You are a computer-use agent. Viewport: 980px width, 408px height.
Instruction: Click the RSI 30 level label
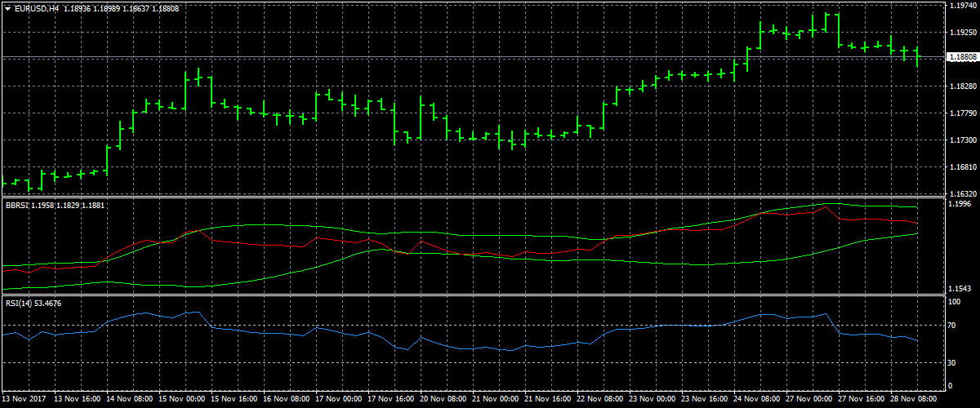(951, 362)
